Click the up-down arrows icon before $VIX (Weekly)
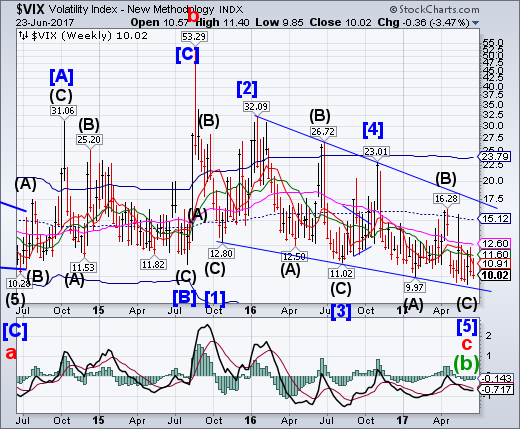Screen dimensions: 520x429 (23, 35)
